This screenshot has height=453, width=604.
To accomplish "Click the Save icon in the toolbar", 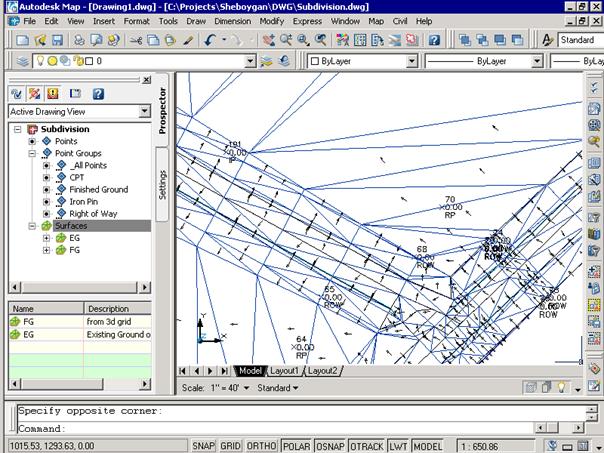I will [x=56, y=40].
